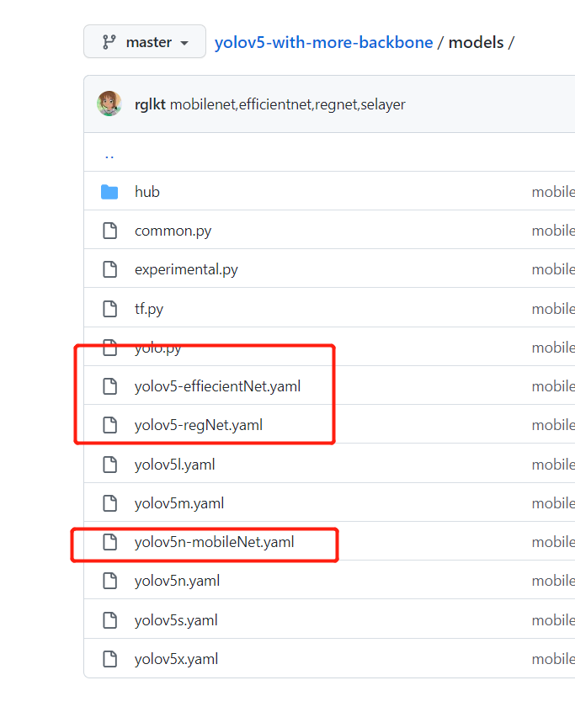This screenshot has width=575, height=728.
Task: Click the file icon for tf.py
Action: tap(110, 309)
